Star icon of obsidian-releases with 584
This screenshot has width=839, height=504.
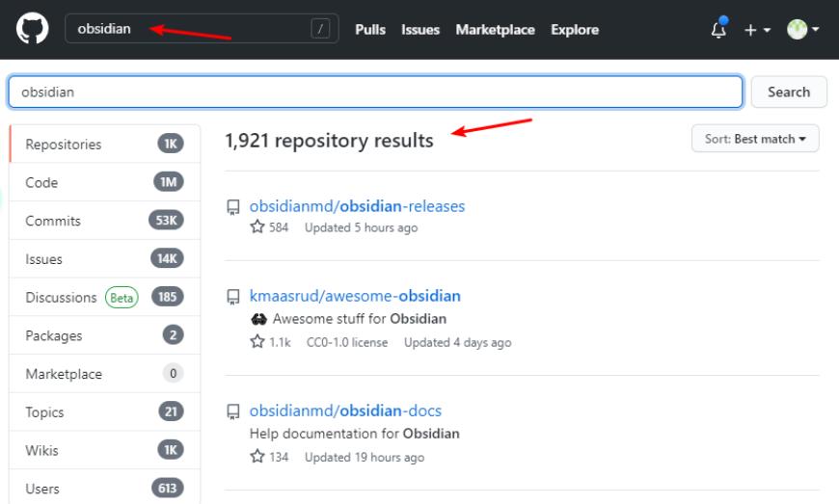pyautogui.click(x=257, y=226)
